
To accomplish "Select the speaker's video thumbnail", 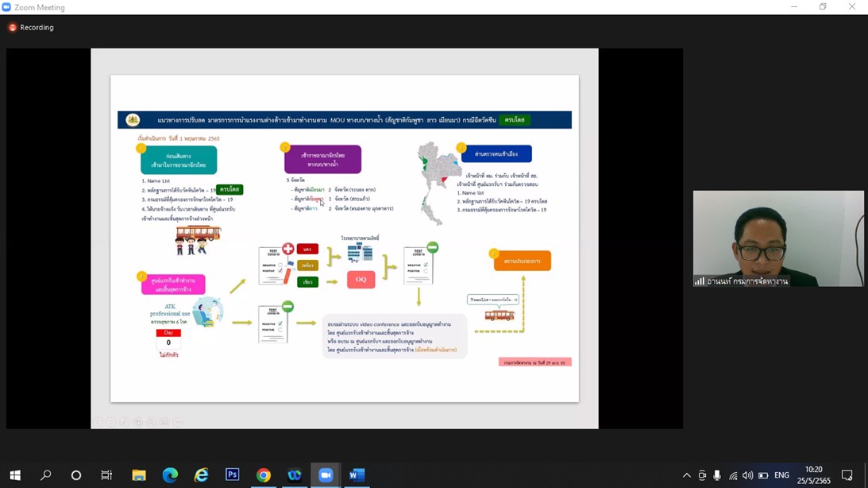I will pos(777,238).
